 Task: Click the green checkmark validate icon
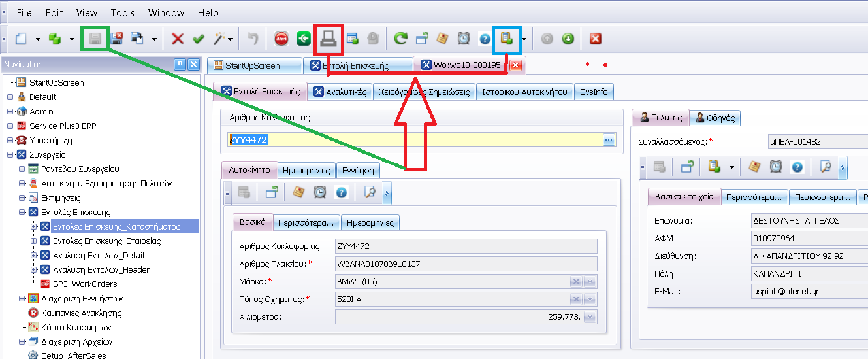click(198, 39)
